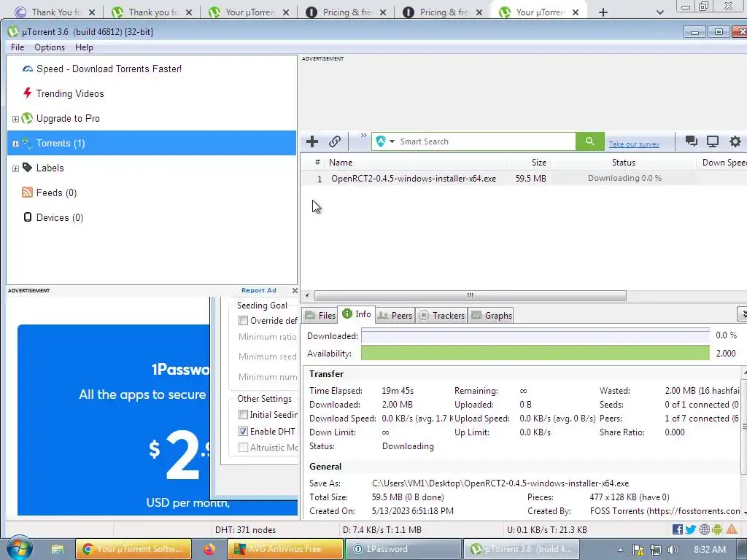Open Firefox from the taskbar
This screenshot has height=560, width=747.
pyautogui.click(x=209, y=549)
